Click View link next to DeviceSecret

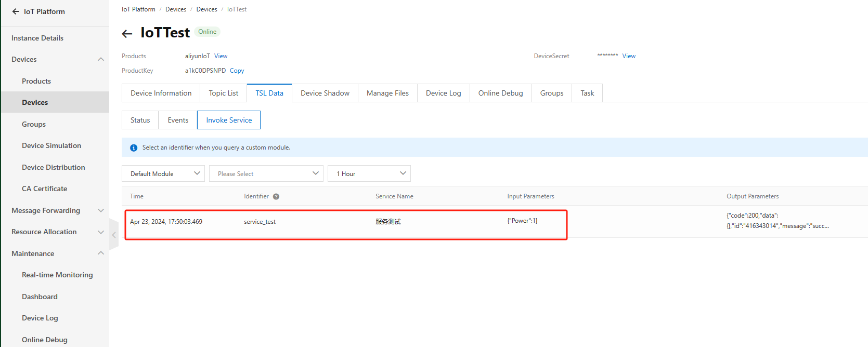pyautogui.click(x=629, y=56)
